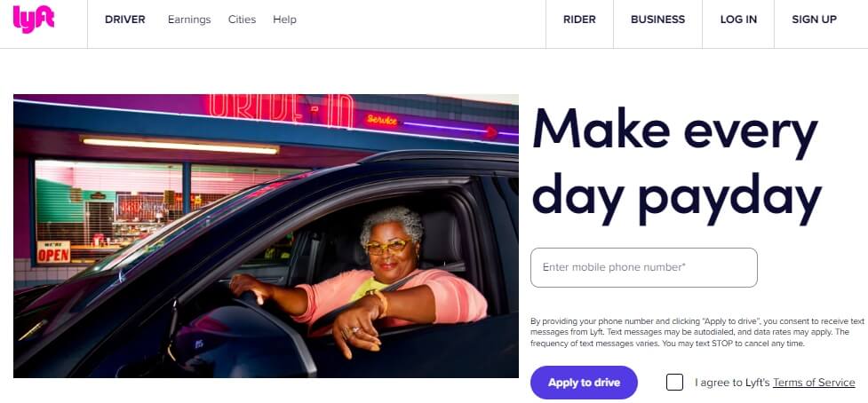Check the Terms of Service agreement box
Viewport: 868px width, 403px height.
point(675,382)
